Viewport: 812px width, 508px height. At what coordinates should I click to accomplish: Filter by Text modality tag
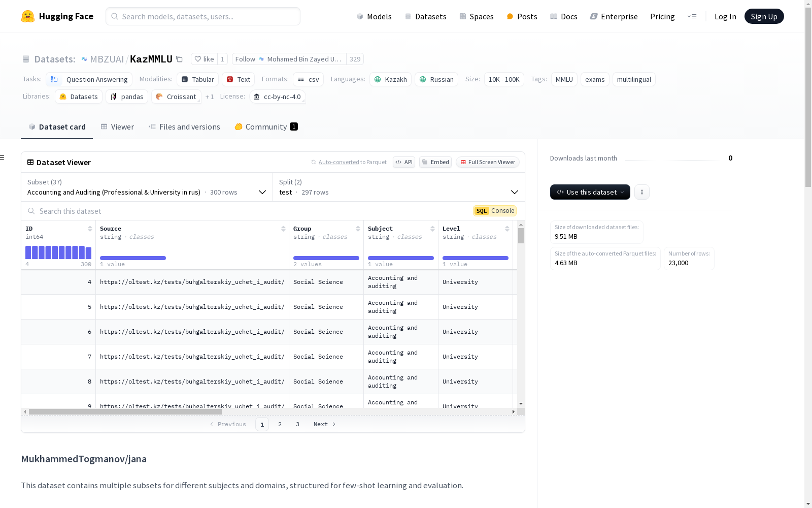click(238, 79)
